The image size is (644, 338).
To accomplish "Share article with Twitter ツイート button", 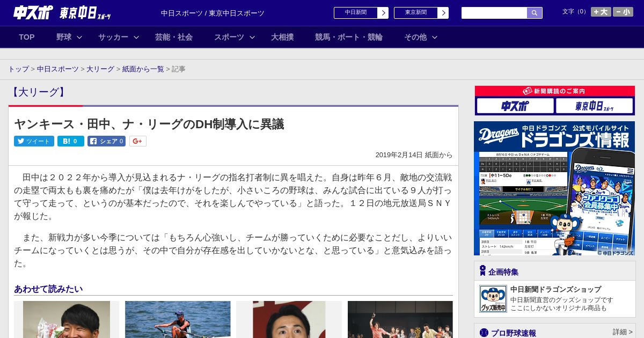I will pos(34,141).
